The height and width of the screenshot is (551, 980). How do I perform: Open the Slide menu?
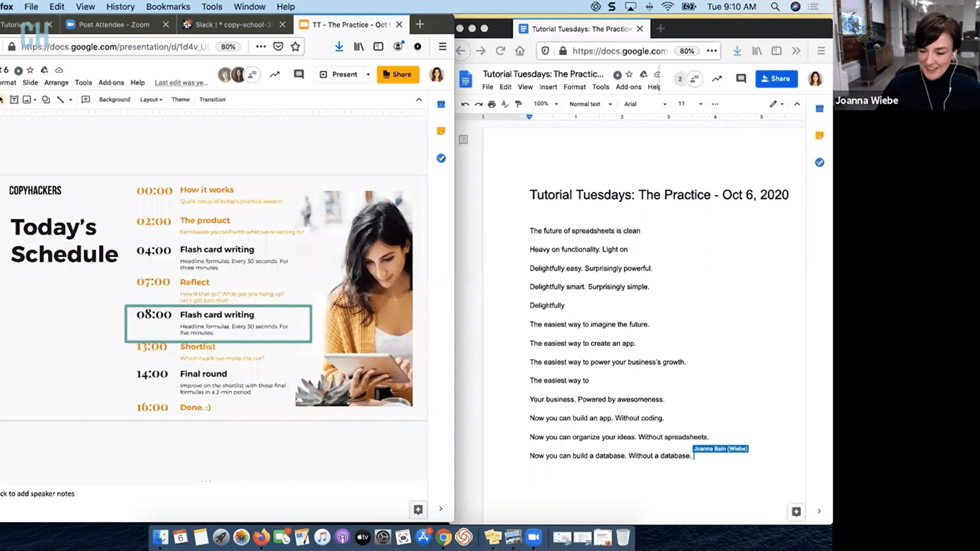click(30, 83)
